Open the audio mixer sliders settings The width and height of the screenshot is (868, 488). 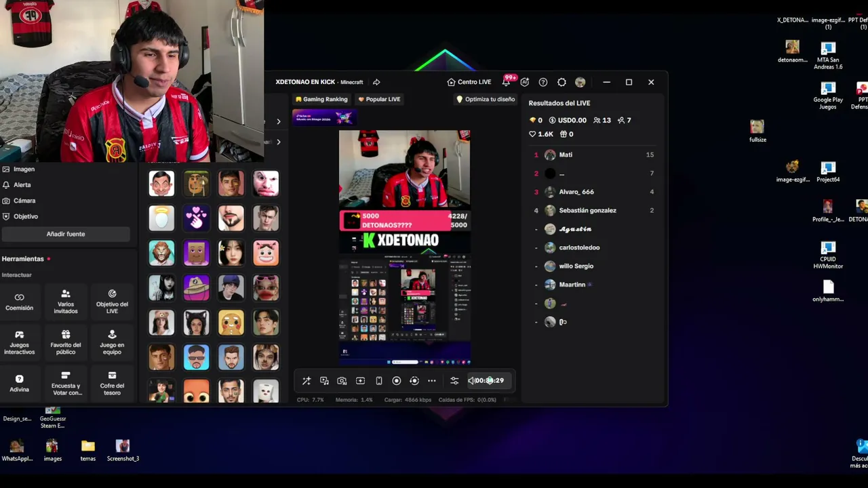pyautogui.click(x=454, y=381)
